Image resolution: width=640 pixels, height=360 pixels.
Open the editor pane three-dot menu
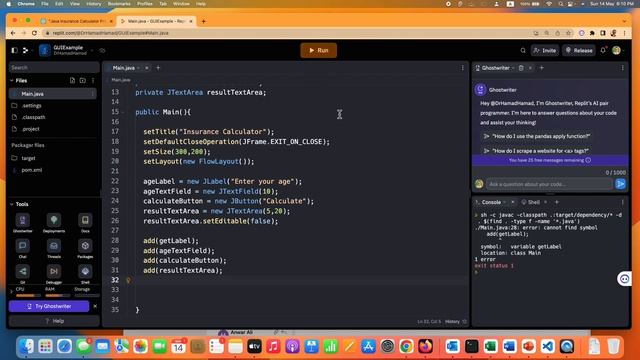pyautogui.click(x=462, y=68)
